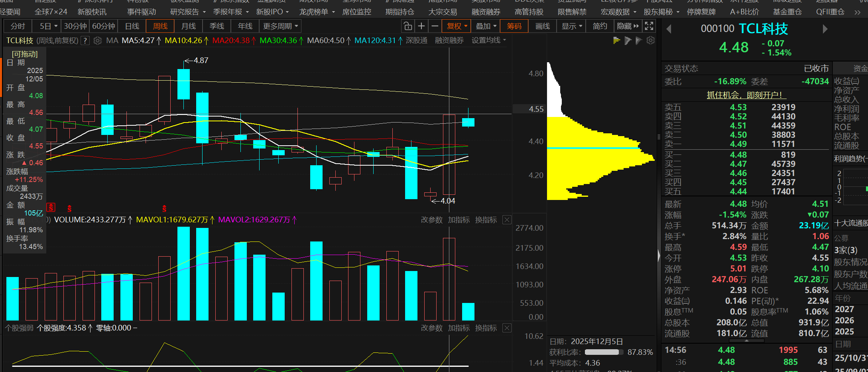Open the 设置均线 dropdown
This screenshot has width=868, height=372.
coord(489,40)
